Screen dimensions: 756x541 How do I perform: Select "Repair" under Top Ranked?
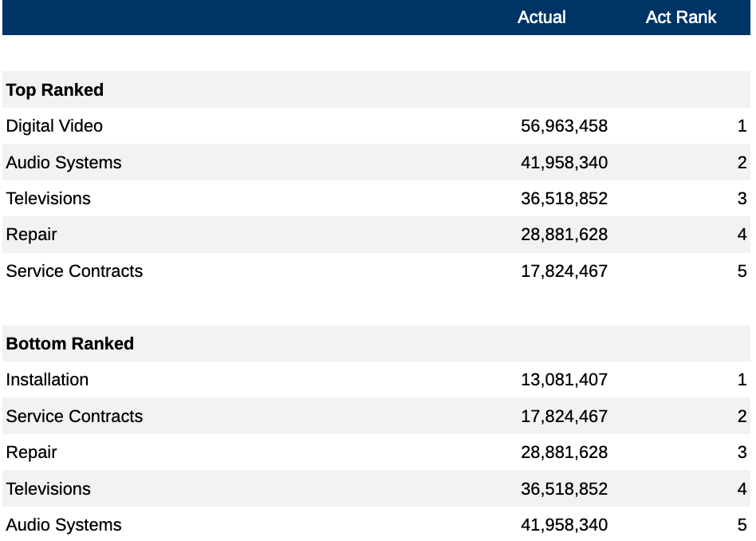tap(31, 235)
